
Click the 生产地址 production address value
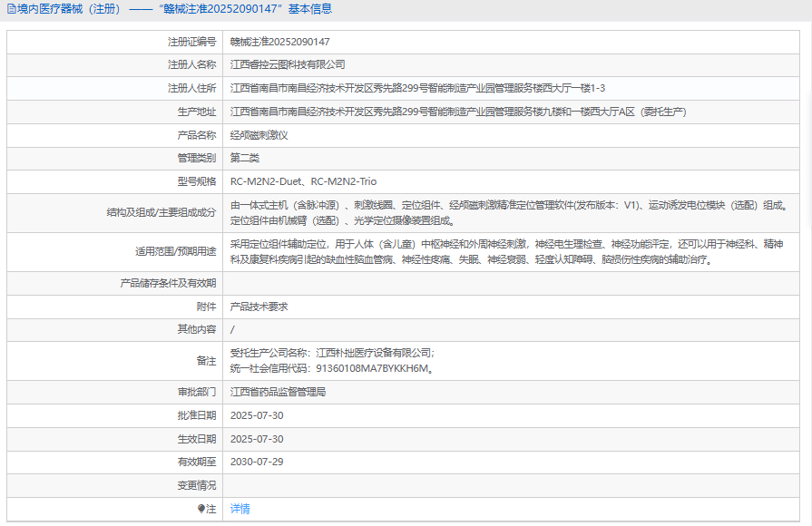click(457, 112)
